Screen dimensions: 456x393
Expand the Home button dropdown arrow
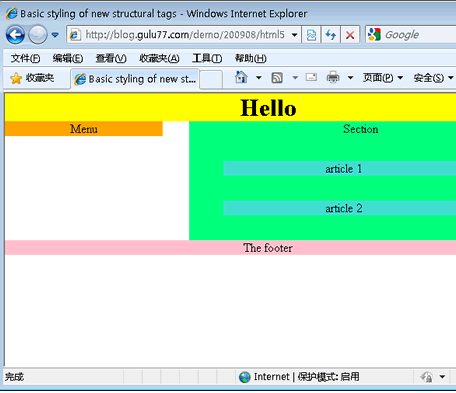[258, 78]
